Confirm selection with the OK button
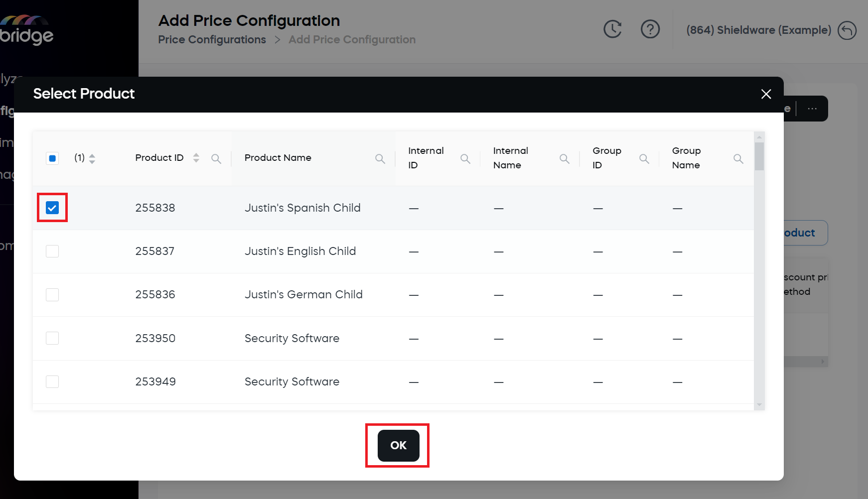The height and width of the screenshot is (499, 868). (398, 445)
